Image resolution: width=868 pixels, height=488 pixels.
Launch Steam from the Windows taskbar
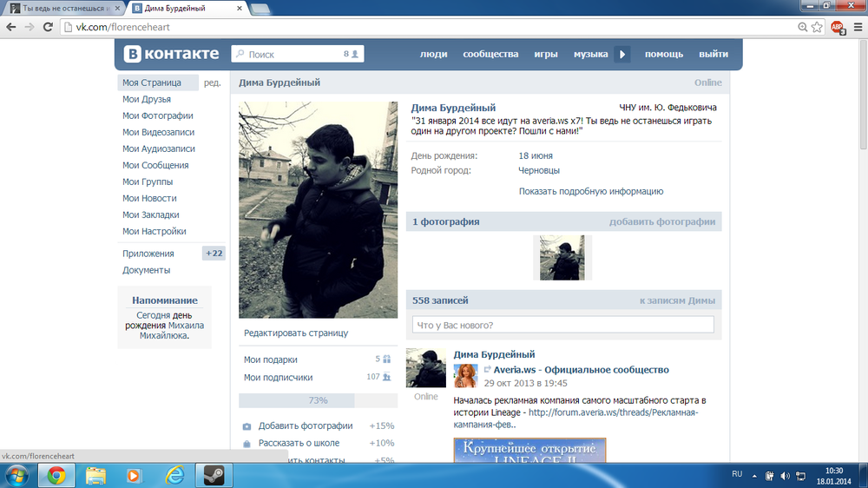214,475
